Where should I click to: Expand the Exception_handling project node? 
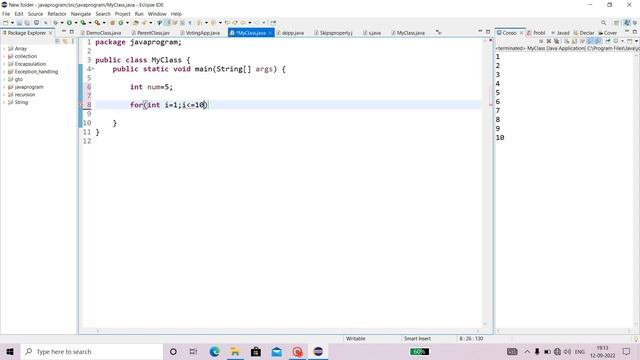[4, 71]
